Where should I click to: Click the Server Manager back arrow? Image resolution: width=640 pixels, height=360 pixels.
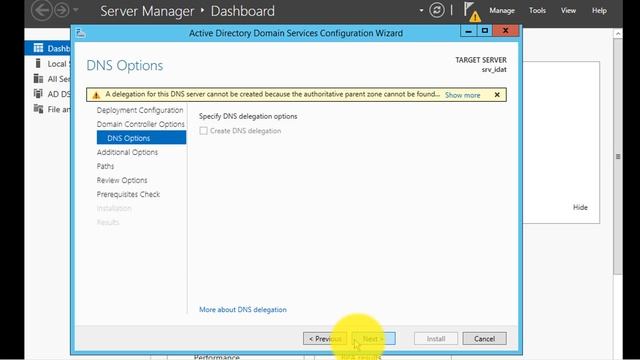pos(41,10)
